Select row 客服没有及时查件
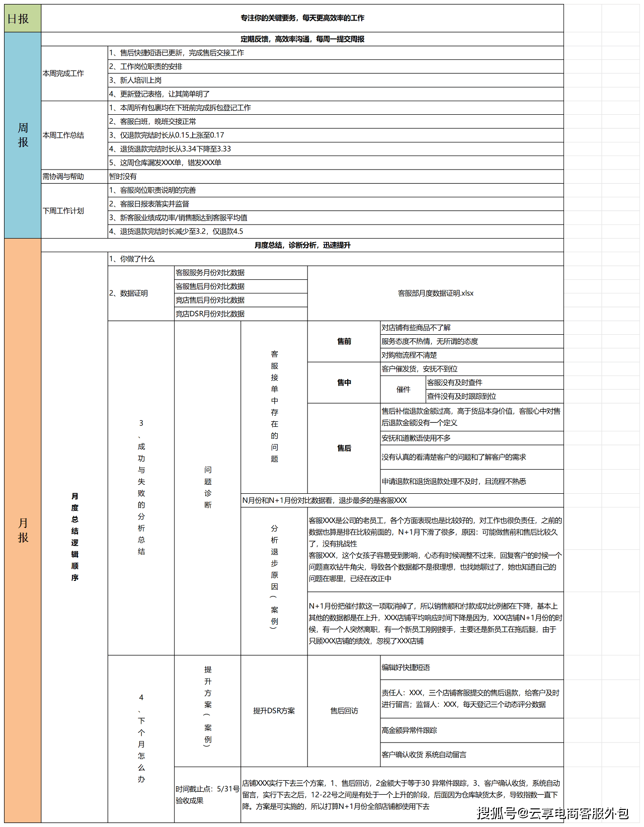Viewport: 644px width, 827px height. [x=495, y=383]
